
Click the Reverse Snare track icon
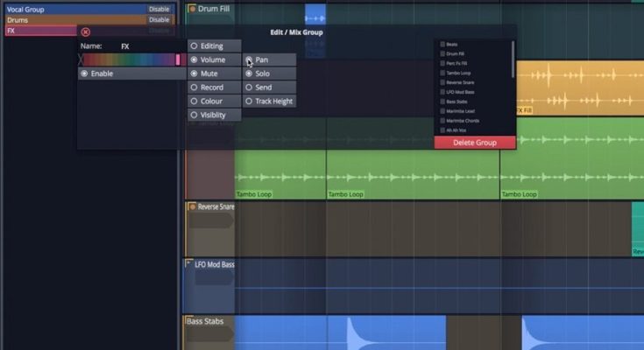pos(192,207)
